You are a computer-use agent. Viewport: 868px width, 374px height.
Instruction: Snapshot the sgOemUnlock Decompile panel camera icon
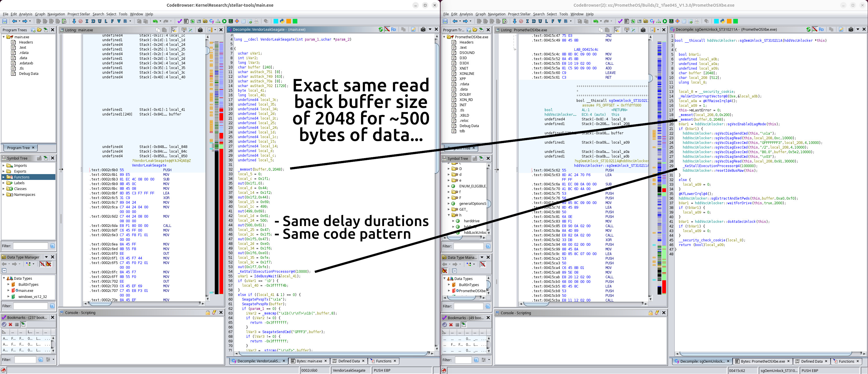pyautogui.click(x=851, y=29)
